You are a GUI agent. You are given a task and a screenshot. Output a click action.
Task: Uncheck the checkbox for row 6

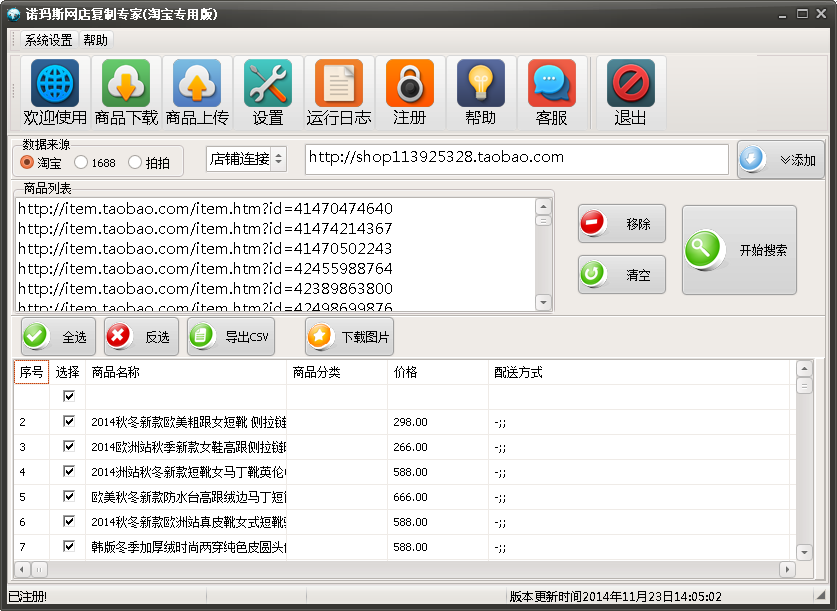pyautogui.click(x=69, y=521)
